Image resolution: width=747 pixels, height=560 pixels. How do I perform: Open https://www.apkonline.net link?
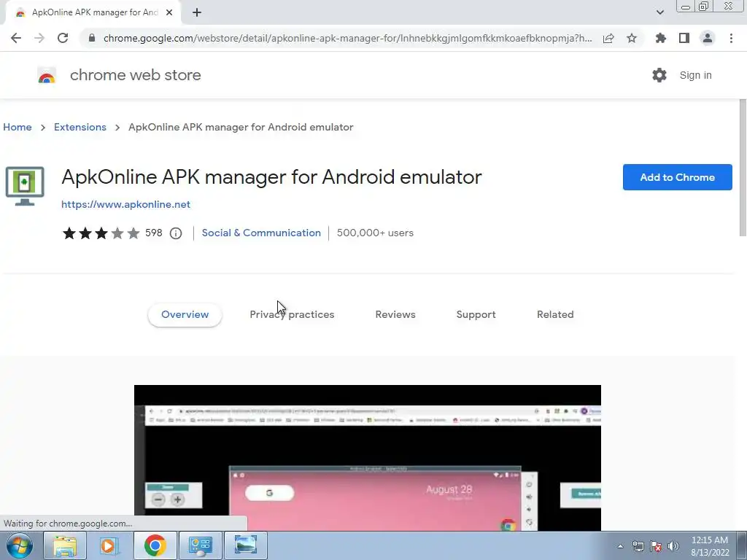point(125,204)
